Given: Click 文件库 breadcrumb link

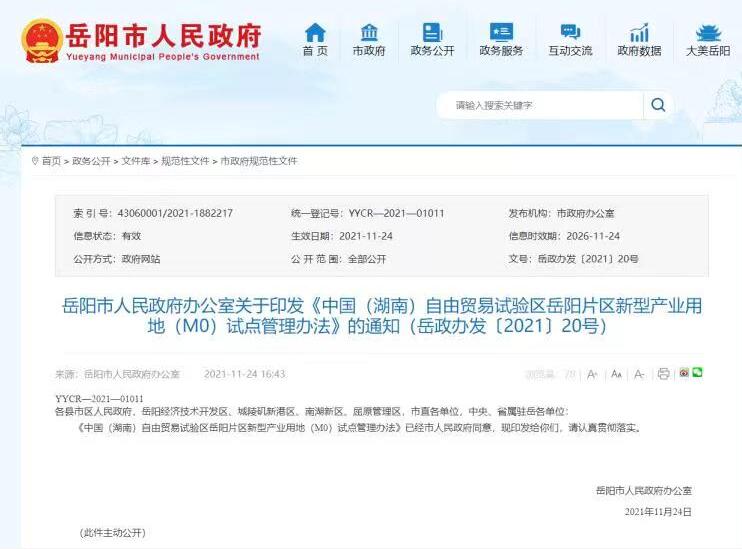Looking at the screenshot, I should point(136,161).
